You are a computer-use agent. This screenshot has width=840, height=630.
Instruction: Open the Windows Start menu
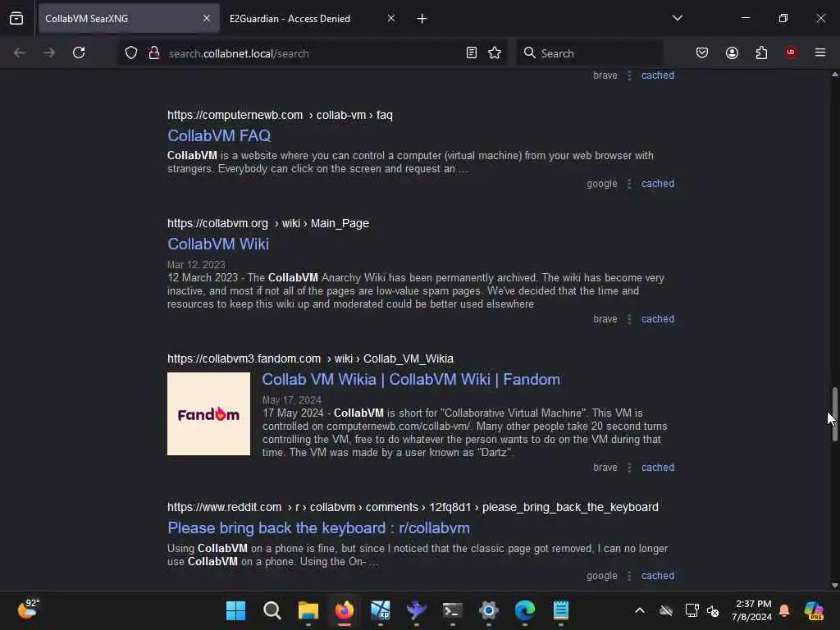(x=235, y=610)
